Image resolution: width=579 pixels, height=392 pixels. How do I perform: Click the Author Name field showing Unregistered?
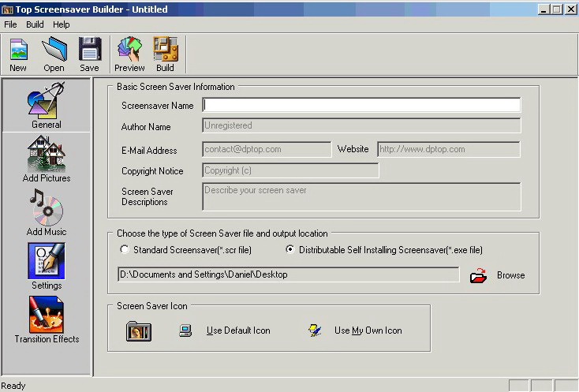click(361, 125)
